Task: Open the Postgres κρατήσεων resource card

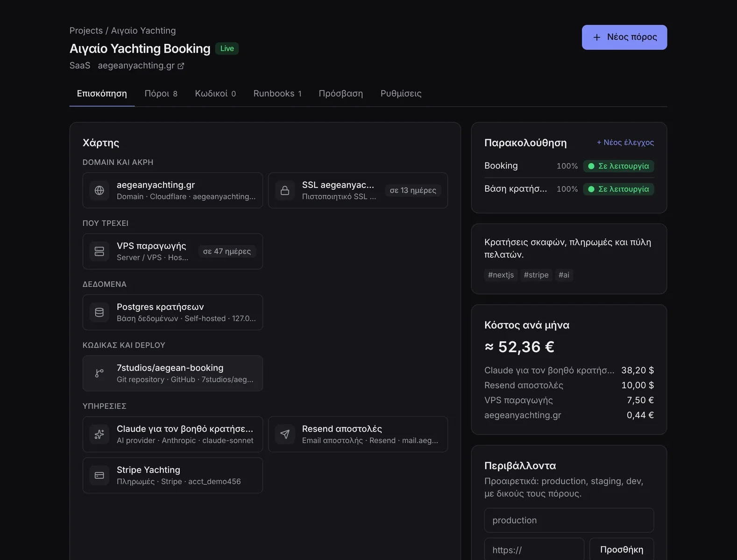Action: click(173, 312)
